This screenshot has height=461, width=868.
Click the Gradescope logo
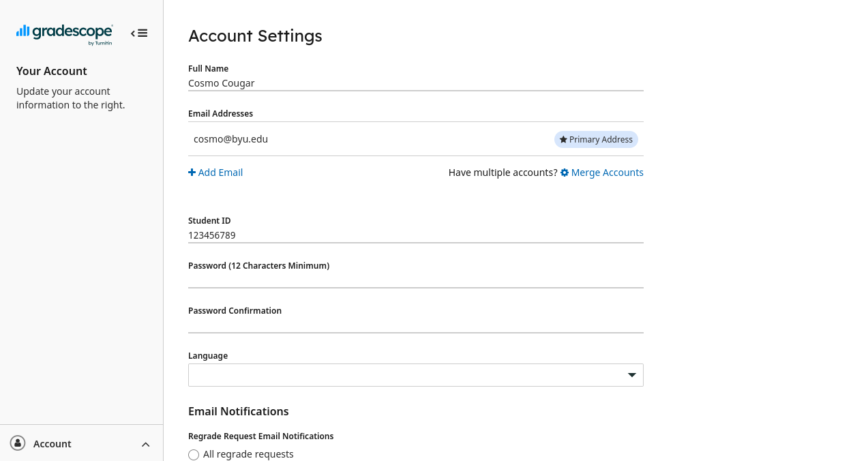pos(64,33)
